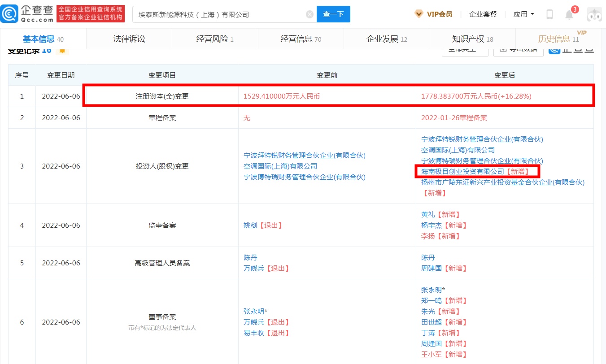Select the 经营信息 tab
Viewport: 606px width, 364px height.
(x=301, y=39)
